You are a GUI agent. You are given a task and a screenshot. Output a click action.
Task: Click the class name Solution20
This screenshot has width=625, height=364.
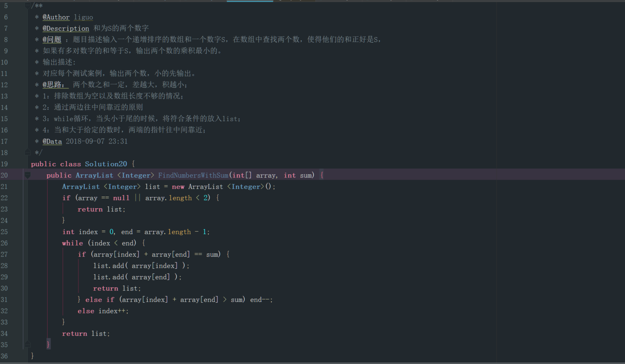click(x=106, y=164)
